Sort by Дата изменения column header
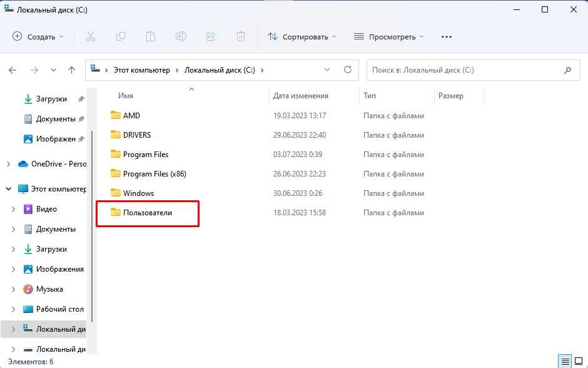 [x=300, y=96]
